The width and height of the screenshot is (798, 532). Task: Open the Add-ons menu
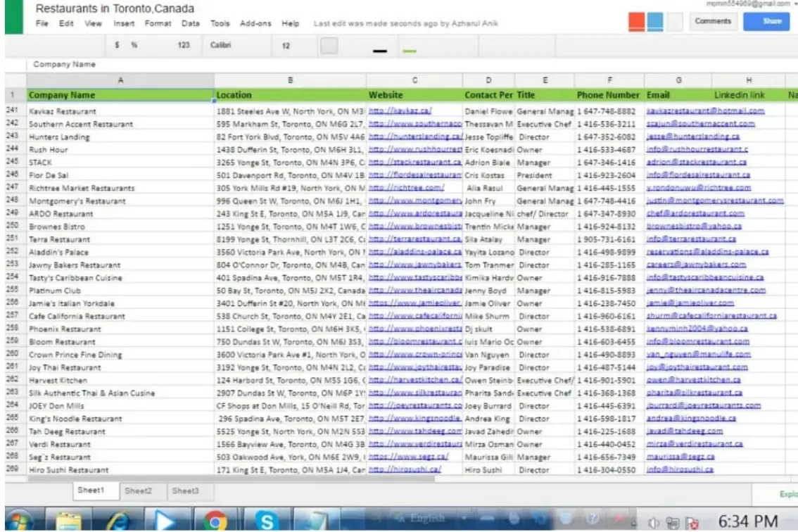click(255, 23)
